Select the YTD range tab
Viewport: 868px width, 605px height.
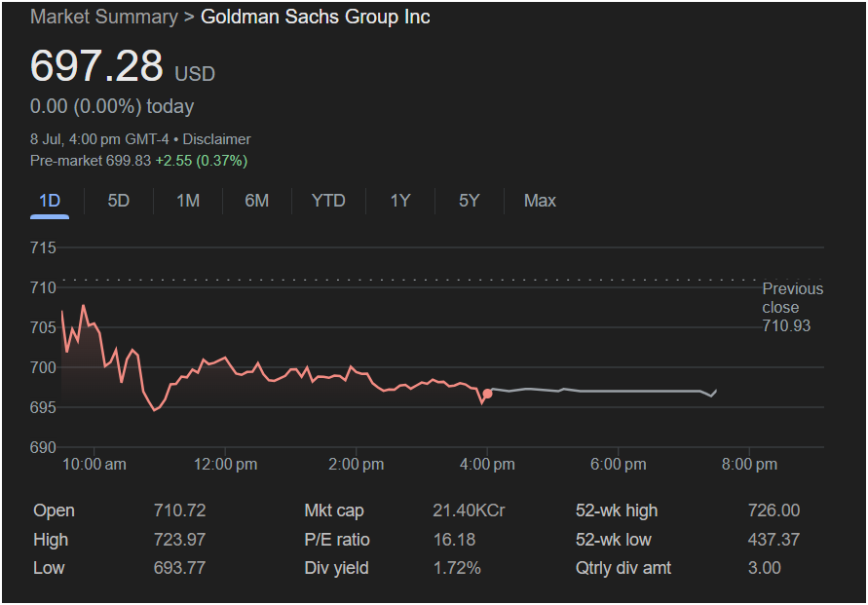(328, 201)
